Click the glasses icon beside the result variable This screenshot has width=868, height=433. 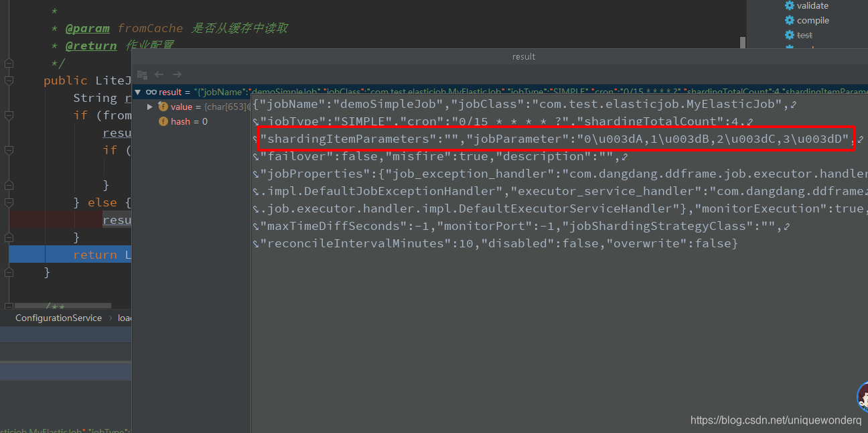coord(151,92)
